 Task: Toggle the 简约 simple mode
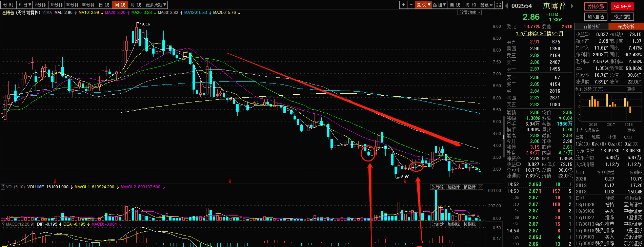point(471,5)
